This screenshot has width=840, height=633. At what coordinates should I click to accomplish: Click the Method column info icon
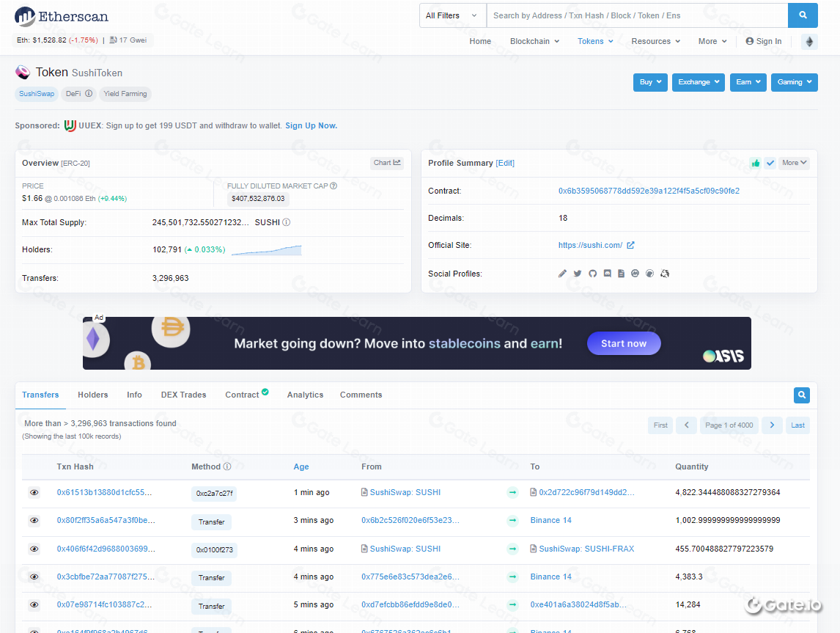pos(227,466)
